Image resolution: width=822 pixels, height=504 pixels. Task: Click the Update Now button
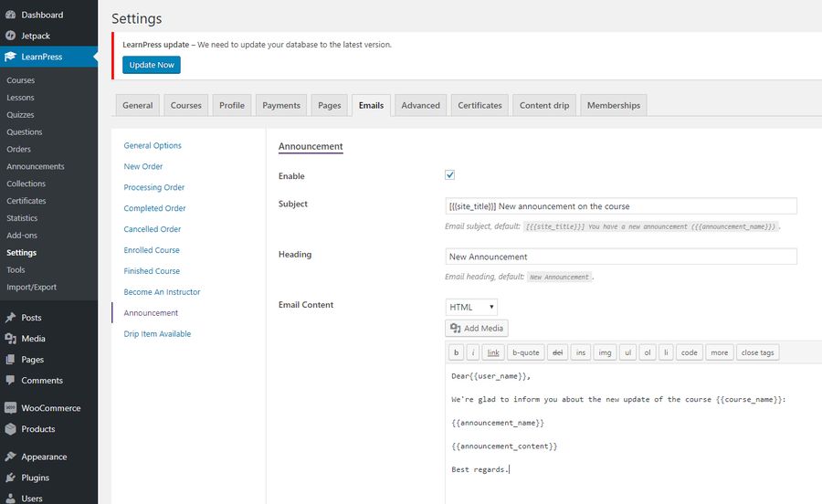(x=152, y=65)
